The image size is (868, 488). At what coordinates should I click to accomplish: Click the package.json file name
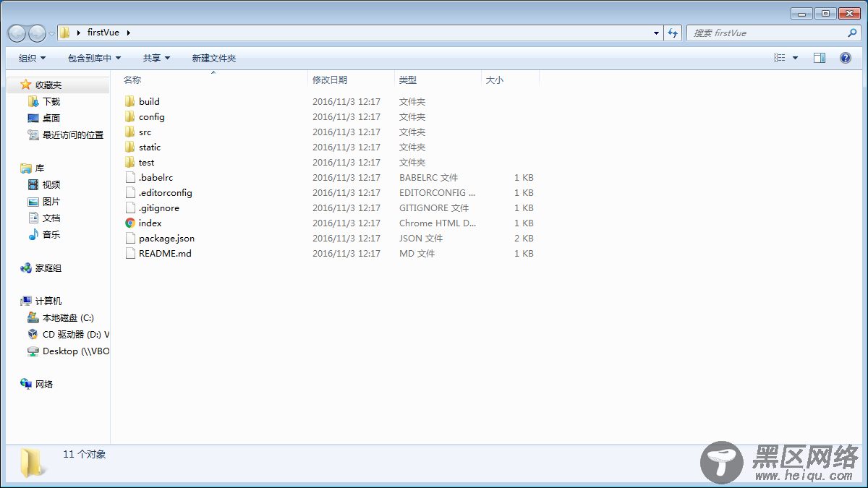(166, 239)
